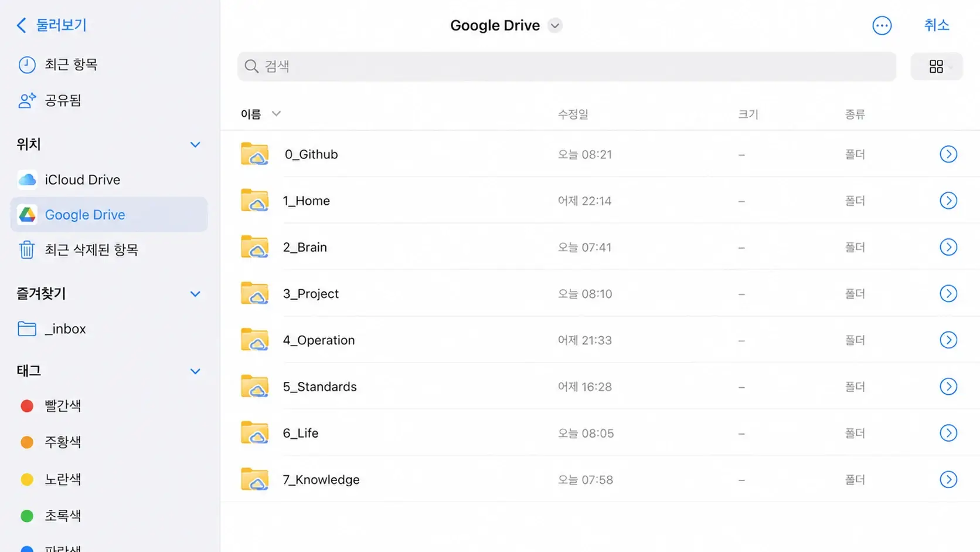This screenshot has height=552, width=980.
Task: Go back using the 둘러보기 chevron
Action: point(22,25)
